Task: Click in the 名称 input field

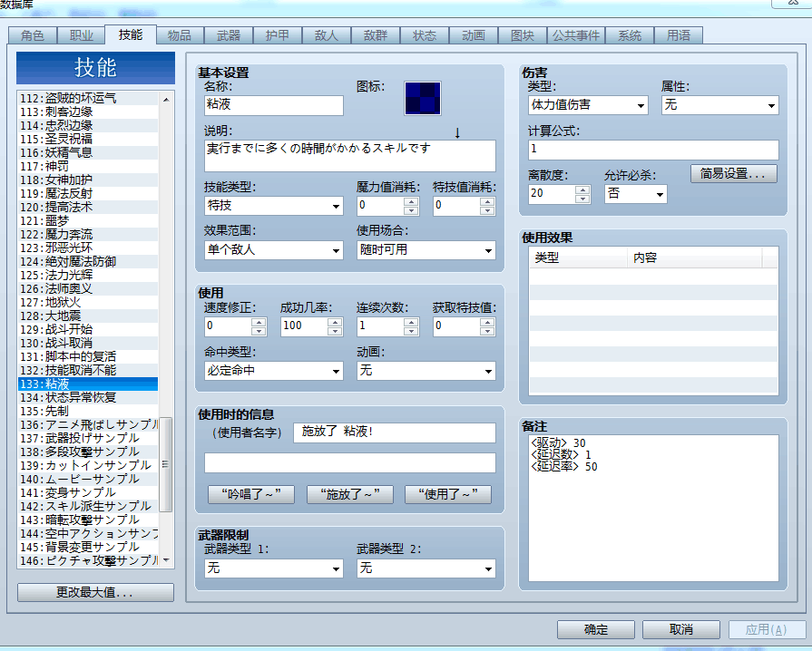Action: pyautogui.click(x=273, y=105)
